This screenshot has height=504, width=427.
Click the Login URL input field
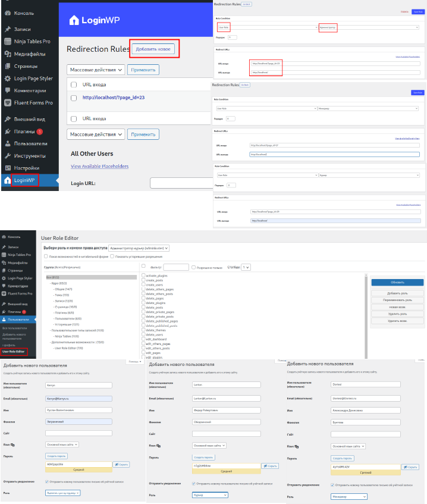(181, 183)
